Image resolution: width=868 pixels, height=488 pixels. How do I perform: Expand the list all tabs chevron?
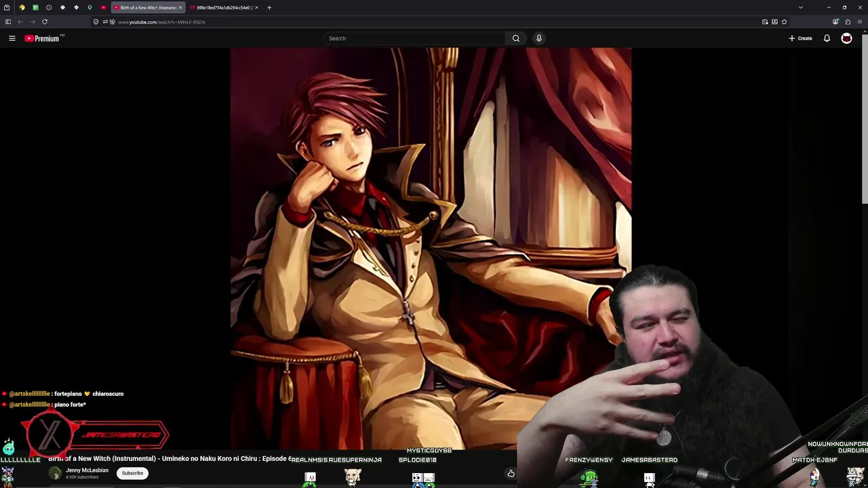801,7
